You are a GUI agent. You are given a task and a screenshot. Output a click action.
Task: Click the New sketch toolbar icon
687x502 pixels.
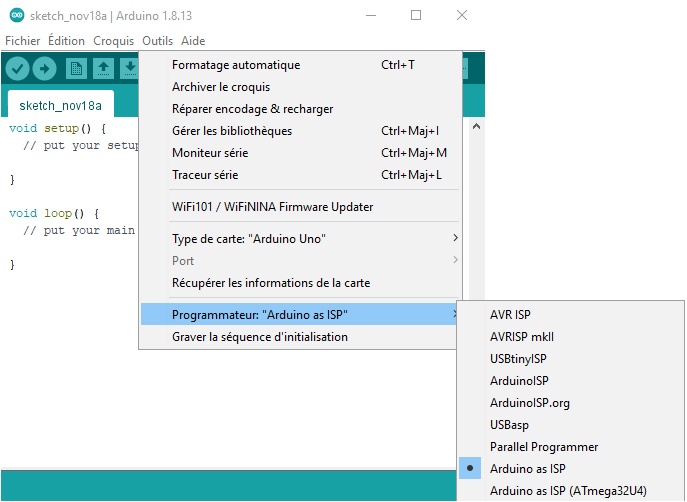pyautogui.click(x=76, y=68)
